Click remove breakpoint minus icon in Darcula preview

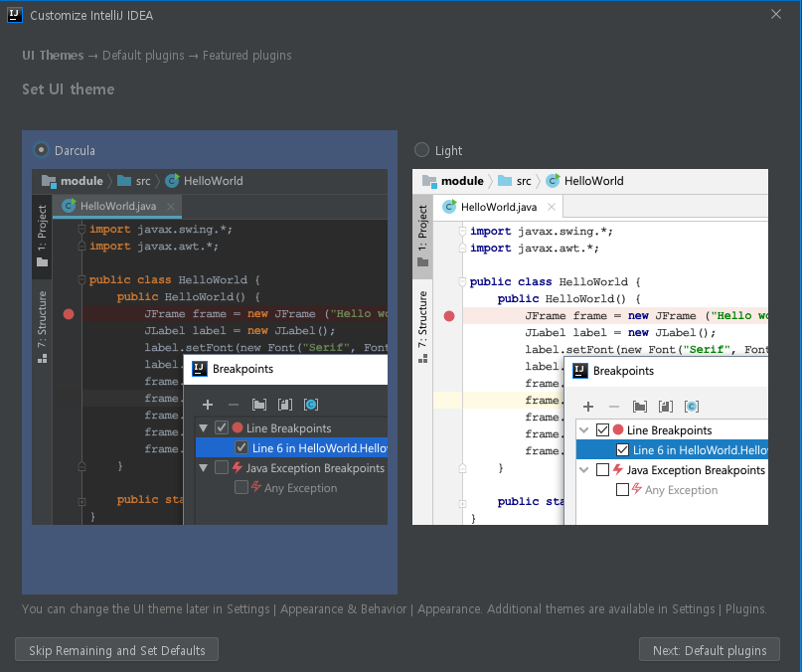(x=234, y=405)
